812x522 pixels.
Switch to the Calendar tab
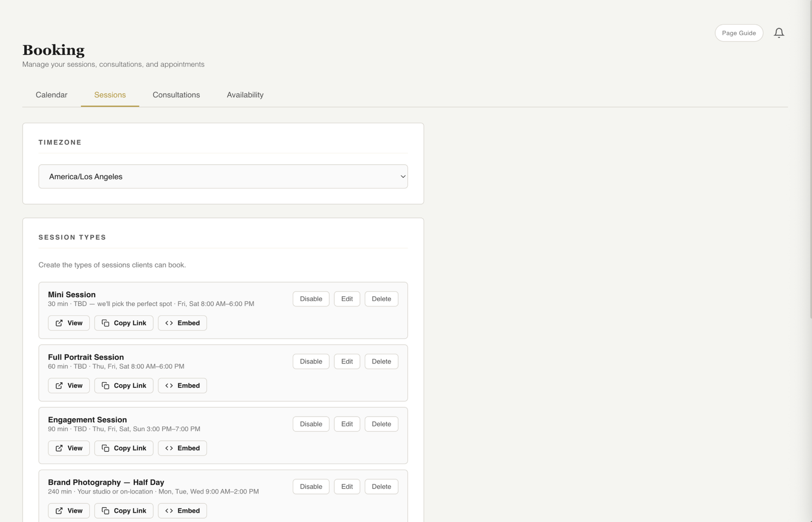52,95
